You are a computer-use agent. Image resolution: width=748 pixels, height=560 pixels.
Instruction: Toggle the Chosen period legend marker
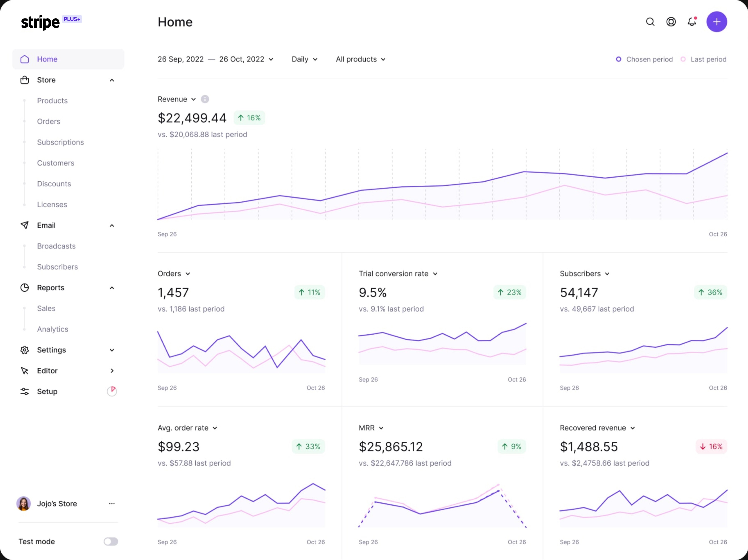click(618, 59)
